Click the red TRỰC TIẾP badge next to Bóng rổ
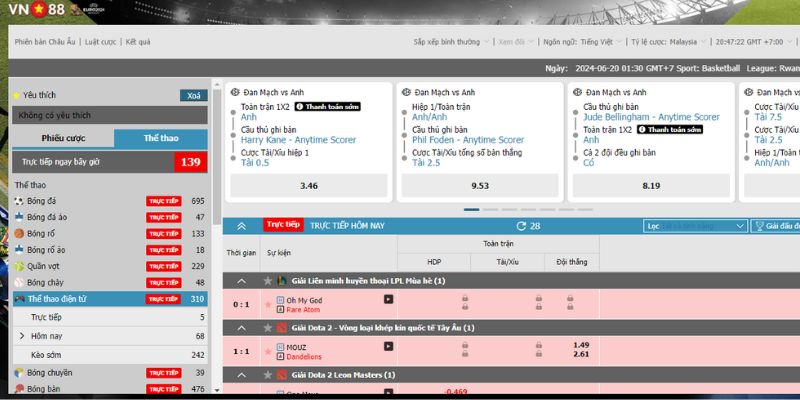This screenshot has width=800, height=400. 163,234
